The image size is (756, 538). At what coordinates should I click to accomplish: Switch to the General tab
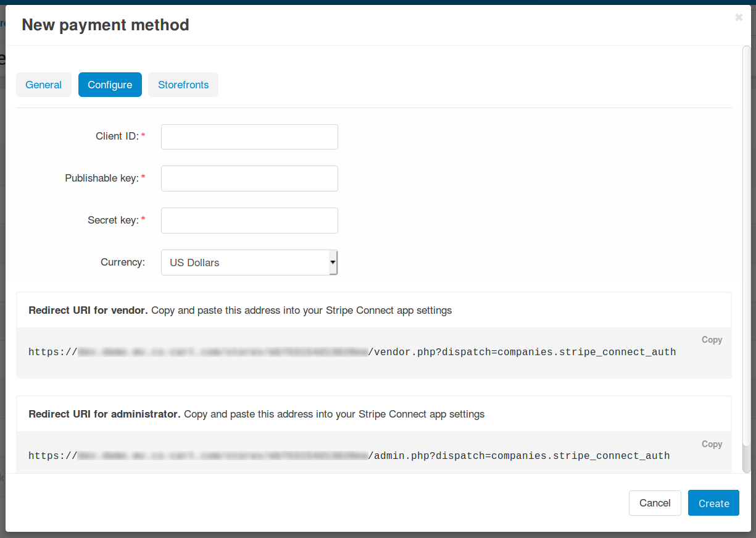point(44,85)
